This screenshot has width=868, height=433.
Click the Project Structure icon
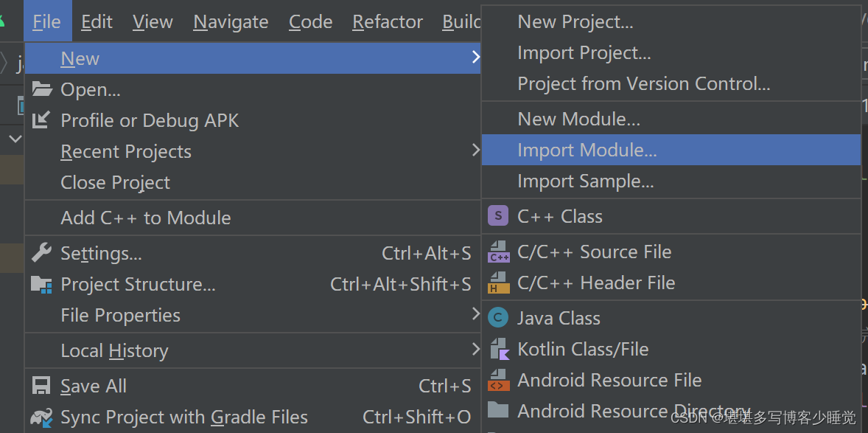coord(42,284)
